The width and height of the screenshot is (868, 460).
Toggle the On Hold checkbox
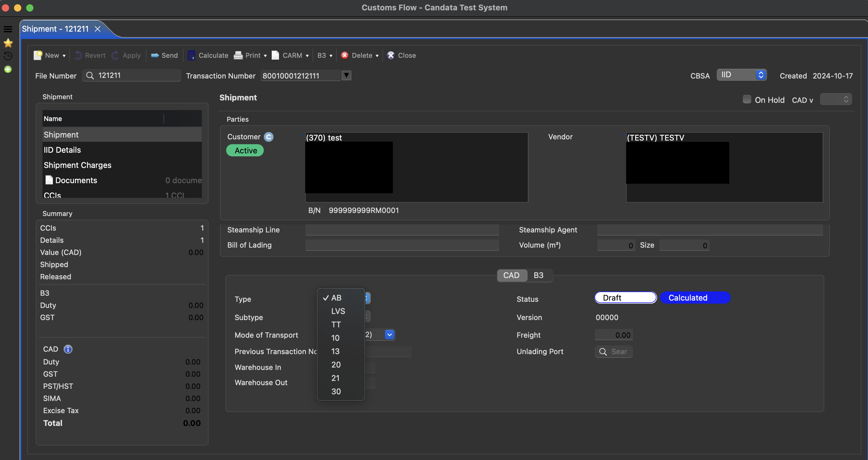[747, 99]
